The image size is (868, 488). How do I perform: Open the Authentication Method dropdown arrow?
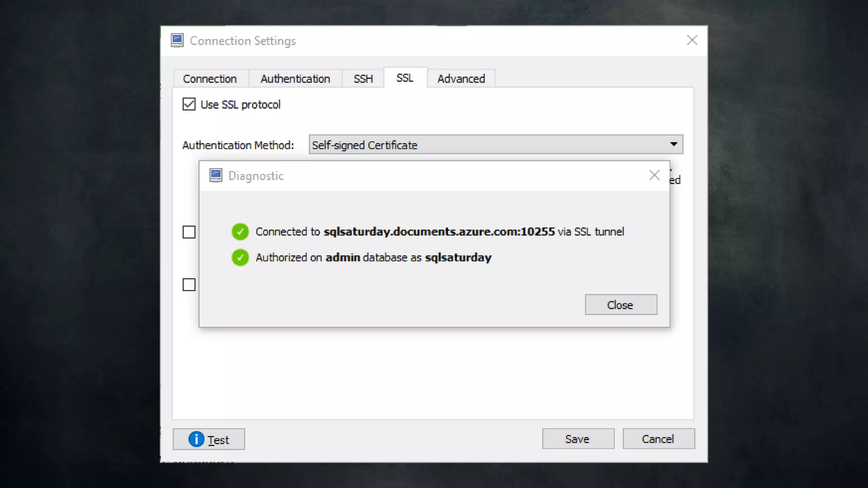[x=673, y=144]
